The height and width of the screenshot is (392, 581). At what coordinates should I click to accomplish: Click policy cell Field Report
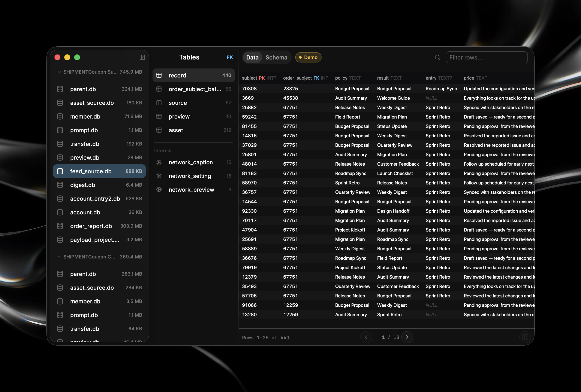click(347, 117)
